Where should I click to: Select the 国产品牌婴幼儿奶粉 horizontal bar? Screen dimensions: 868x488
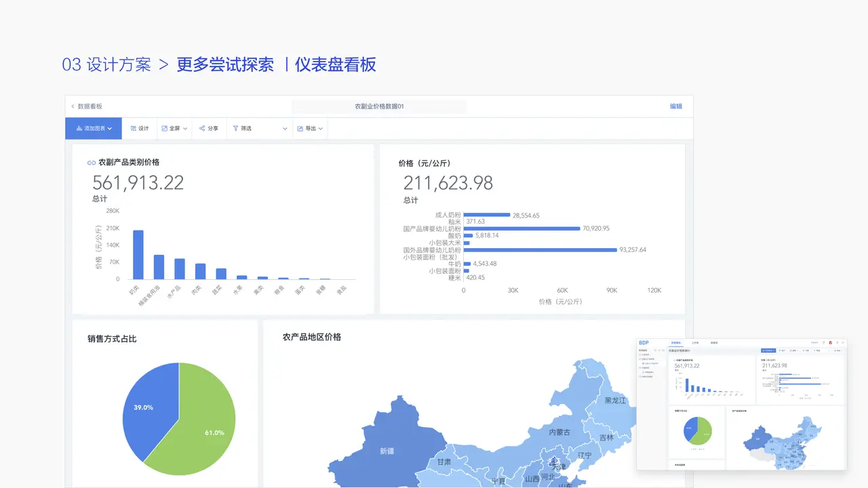[522, 228]
